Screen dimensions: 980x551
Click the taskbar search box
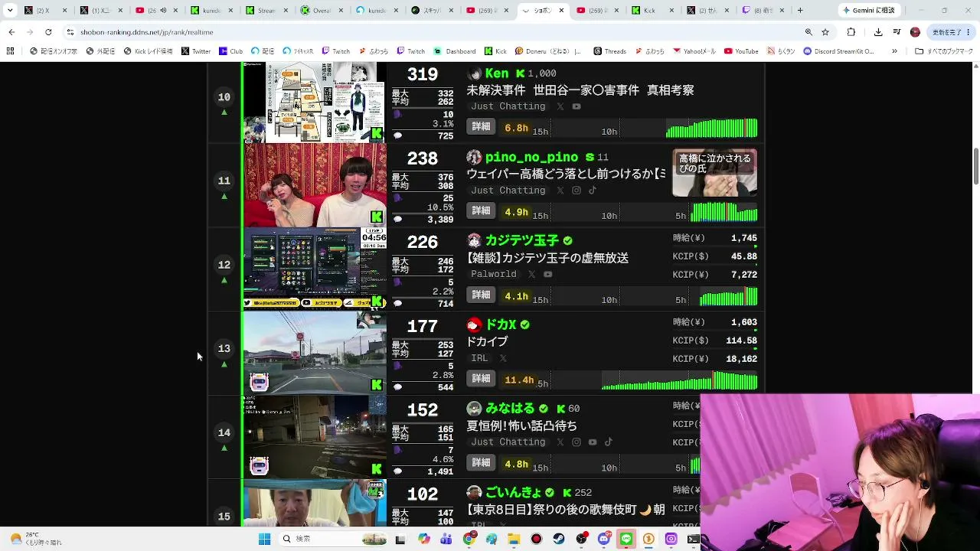point(334,539)
